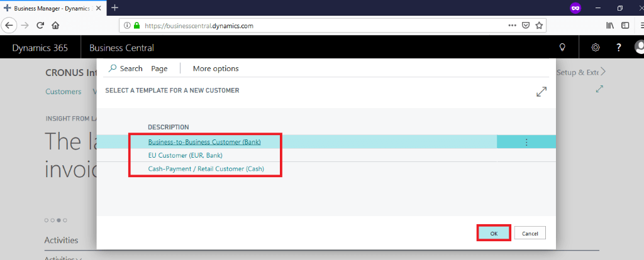Screen dimensions: 644x260
Task: Open the Help question mark icon
Action: pos(619,48)
